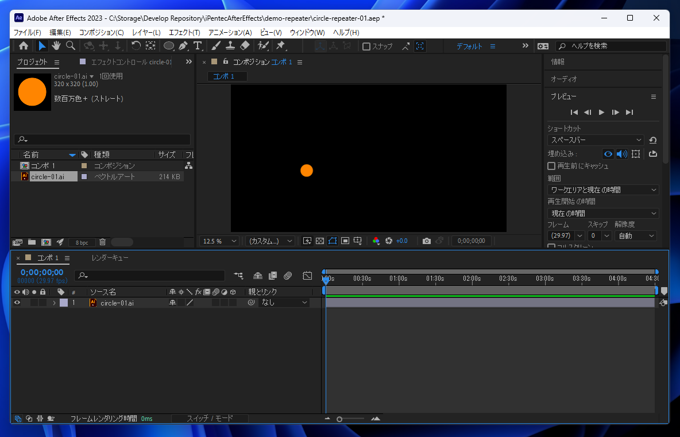Click the デフォルト workspace button
The image size is (680, 437).
pyautogui.click(x=469, y=46)
